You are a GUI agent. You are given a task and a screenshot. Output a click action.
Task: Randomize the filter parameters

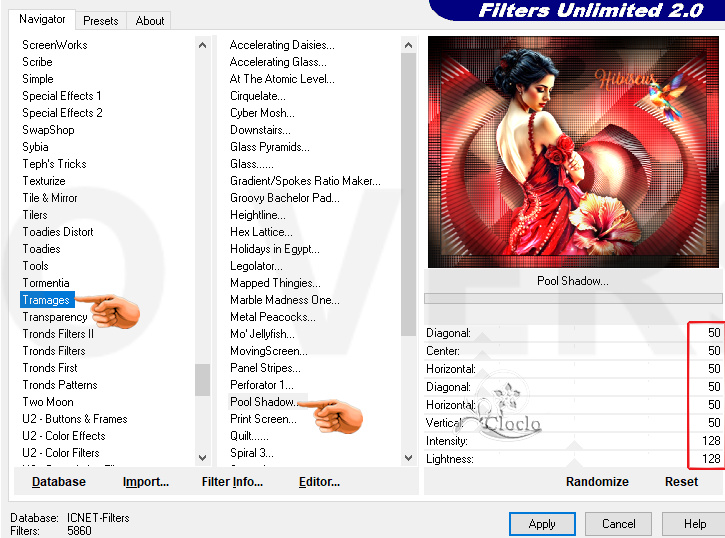[x=597, y=481]
